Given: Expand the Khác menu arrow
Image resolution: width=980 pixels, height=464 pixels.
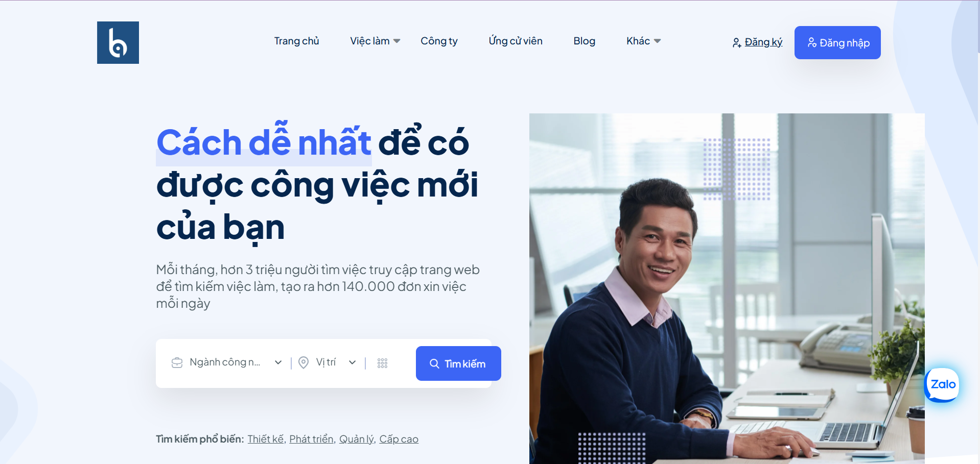Looking at the screenshot, I should [x=658, y=41].
